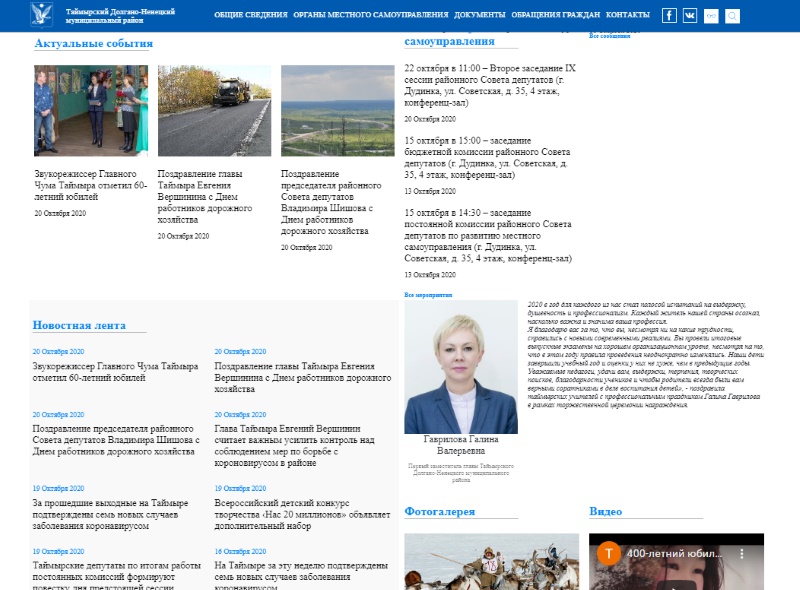Click the YouTube channel avatar on video
The height and width of the screenshot is (590, 800).
point(606,553)
